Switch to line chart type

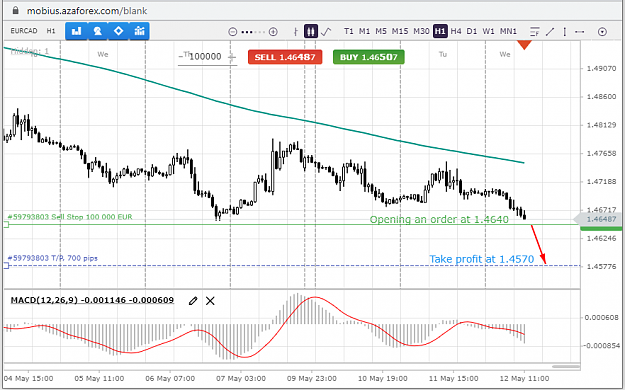(326, 31)
